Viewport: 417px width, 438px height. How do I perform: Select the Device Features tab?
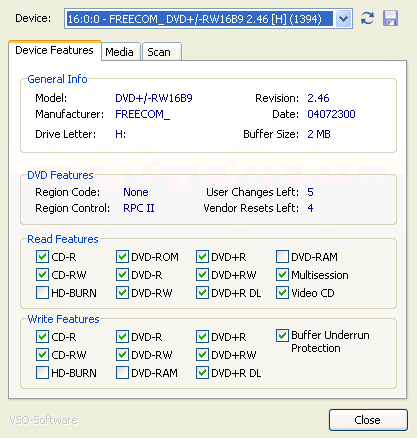54,50
